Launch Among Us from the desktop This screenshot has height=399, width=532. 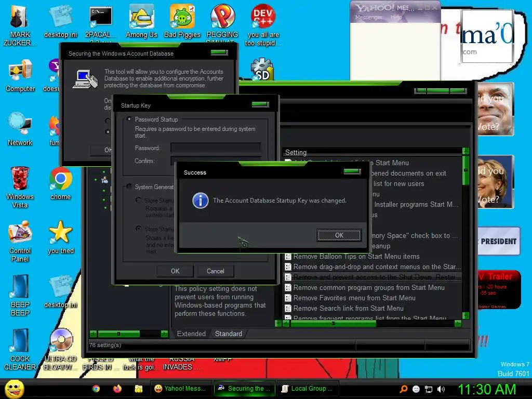pyautogui.click(x=141, y=21)
